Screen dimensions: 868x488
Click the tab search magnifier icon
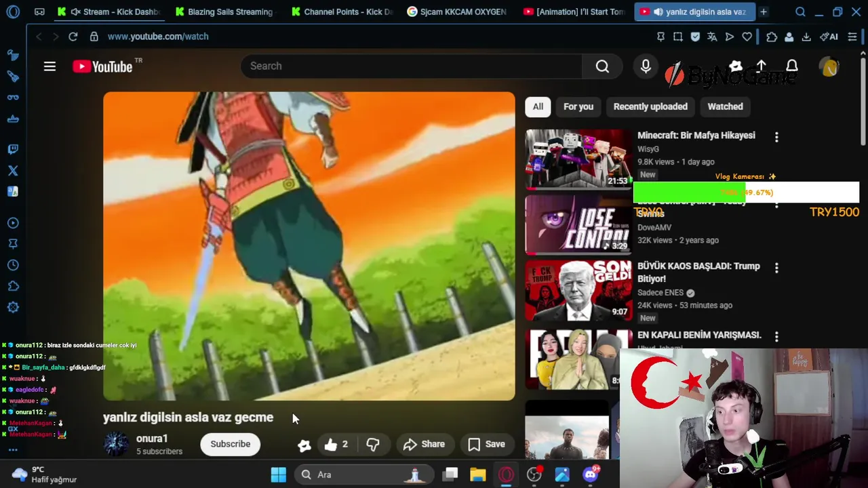(800, 12)
